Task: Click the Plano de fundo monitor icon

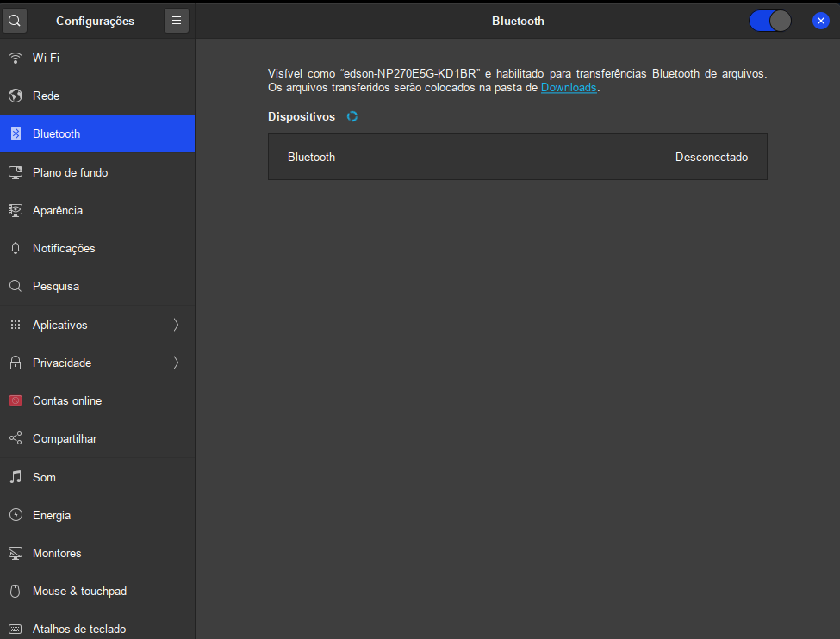Action: (x=16, y=172)
